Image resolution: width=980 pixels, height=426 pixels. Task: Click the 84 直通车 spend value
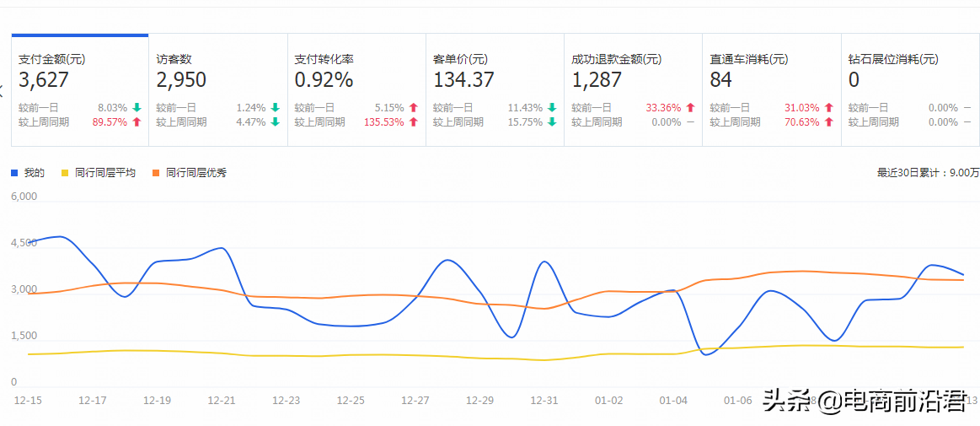(x=720, y=80)
